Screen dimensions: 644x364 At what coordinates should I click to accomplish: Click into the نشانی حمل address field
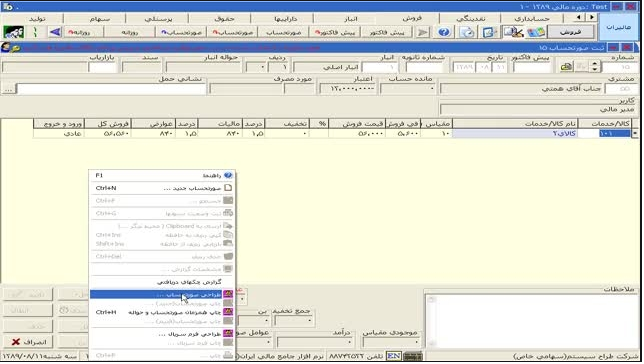pos(111,89)
